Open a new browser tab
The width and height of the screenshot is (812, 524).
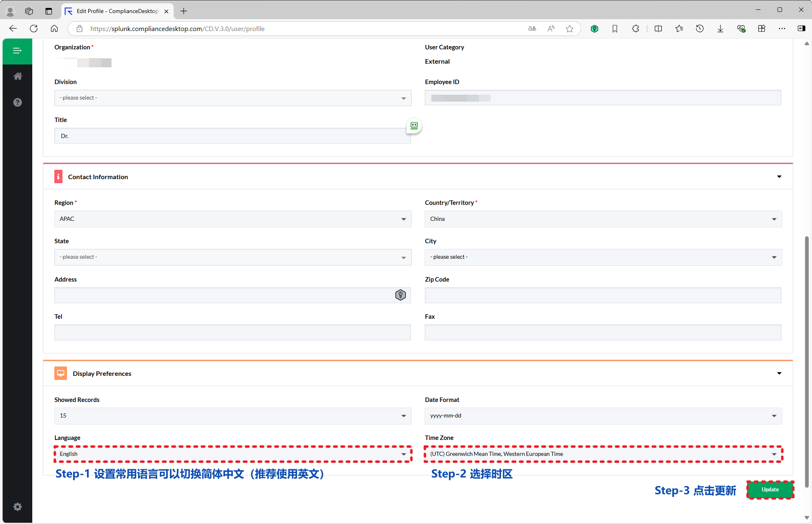pos(184,11)
